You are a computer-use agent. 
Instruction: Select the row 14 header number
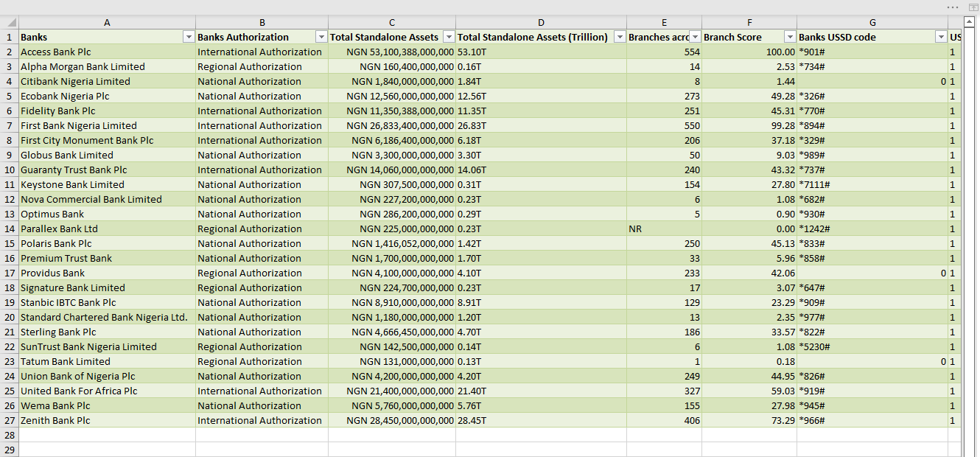coord(9,228)
